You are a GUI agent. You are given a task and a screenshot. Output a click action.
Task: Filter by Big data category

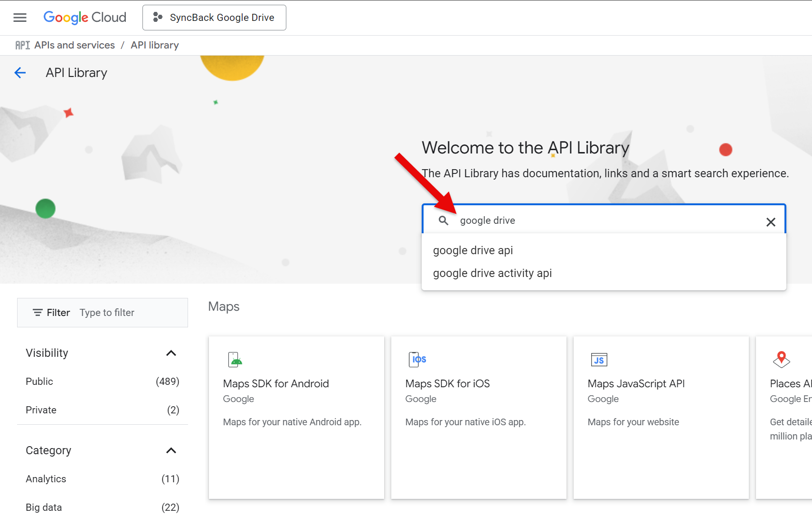click(103, 507)
